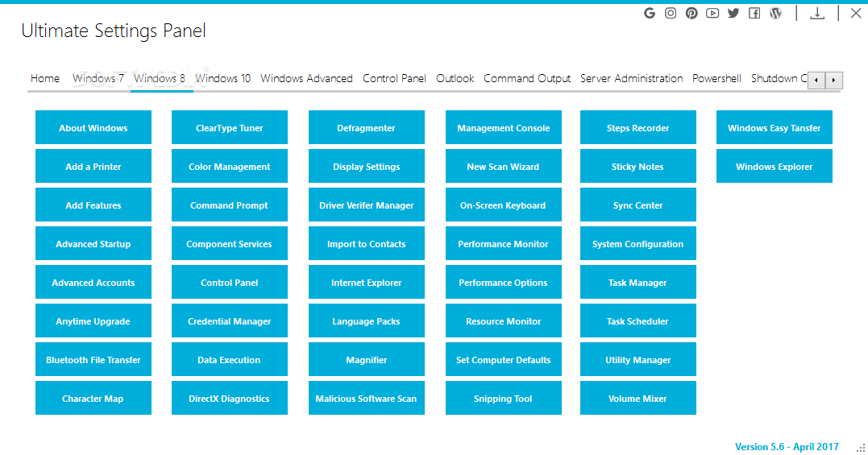Open the Google icon link
Screen dimensions: 868x455
tap(650, 13)
